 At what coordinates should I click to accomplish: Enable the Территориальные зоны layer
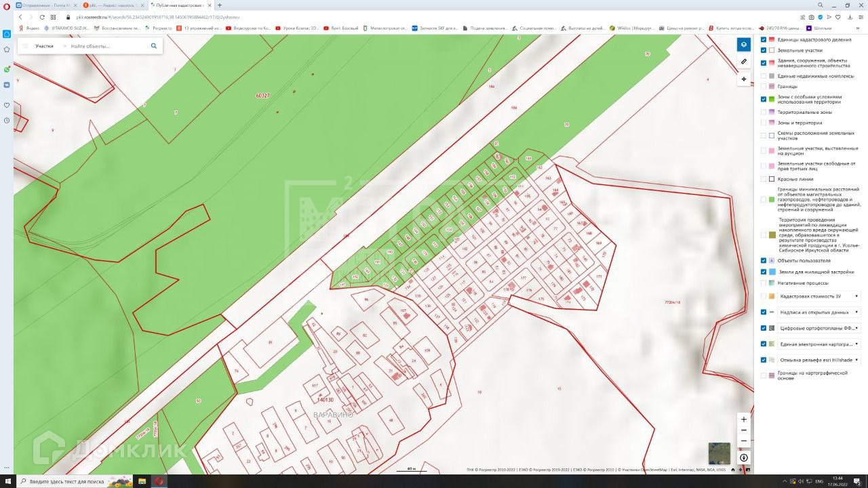764,112
